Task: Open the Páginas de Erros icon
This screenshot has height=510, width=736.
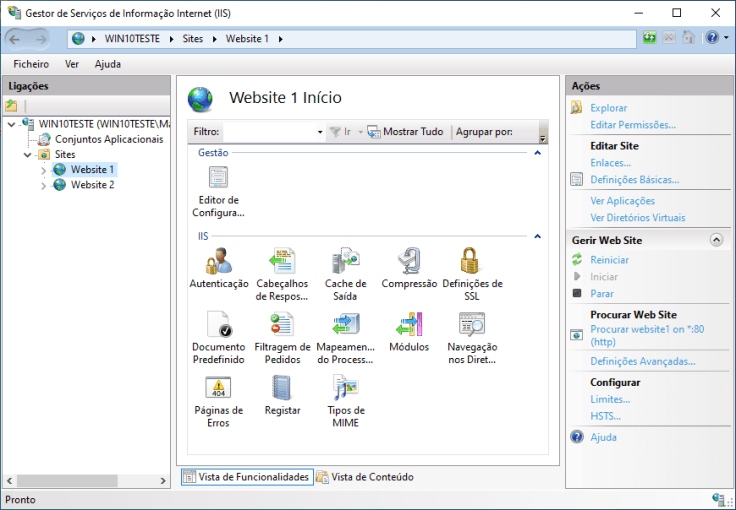Action: tap(218, 388)
